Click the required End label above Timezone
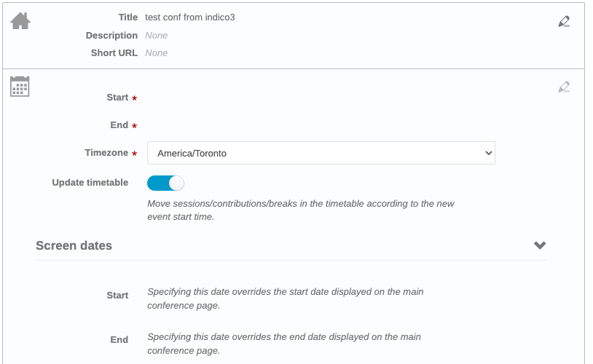Viewport: 593px width, 364px height. pyautogui.click(x=119, y=125)
